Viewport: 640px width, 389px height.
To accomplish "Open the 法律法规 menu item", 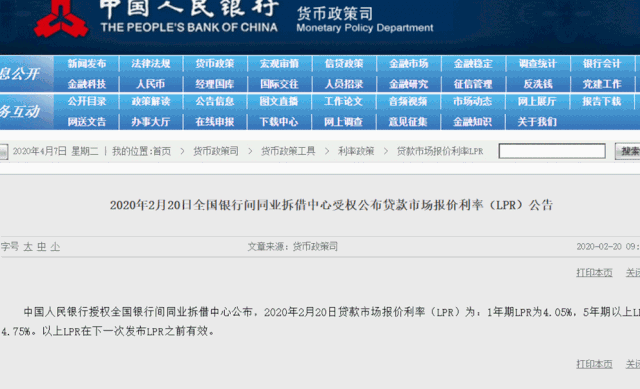I will point(151,64).
